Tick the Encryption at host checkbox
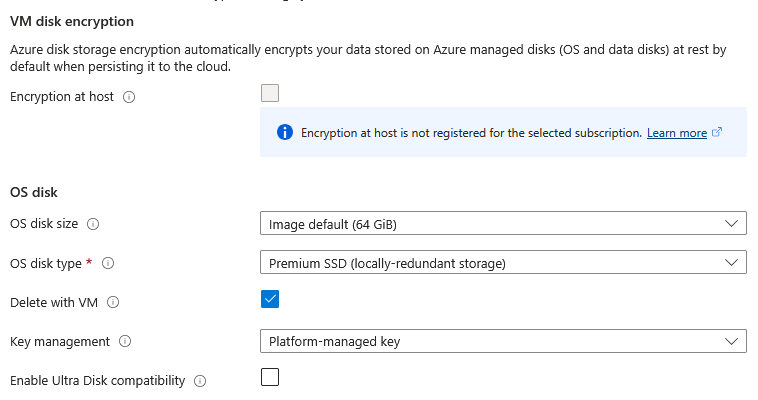Viewport: 758px width, 400px height. (x=270, y=93)
